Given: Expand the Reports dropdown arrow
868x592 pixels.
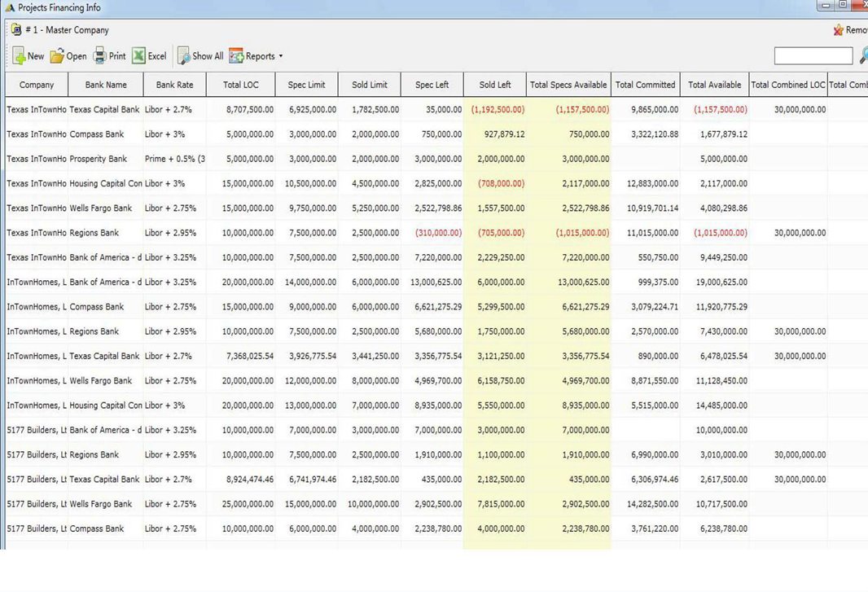Looking at the screenshot, I should pyautogui.click(x=281, y=56).
